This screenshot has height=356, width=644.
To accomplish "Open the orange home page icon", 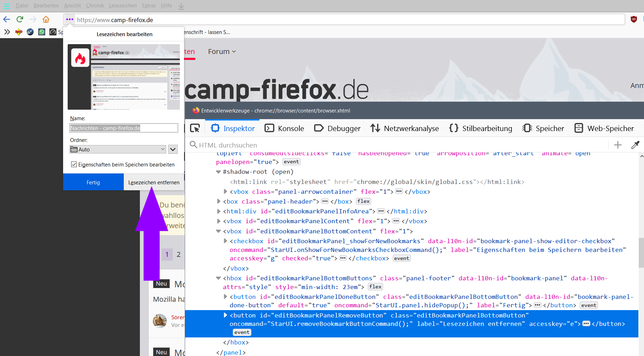I will click(x=46, y=19).
